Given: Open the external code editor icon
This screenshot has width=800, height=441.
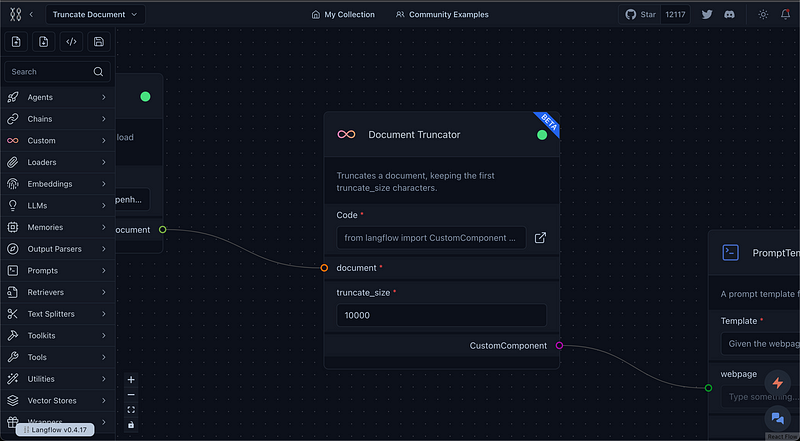Looking at the screenshot, I should point(540,238).
